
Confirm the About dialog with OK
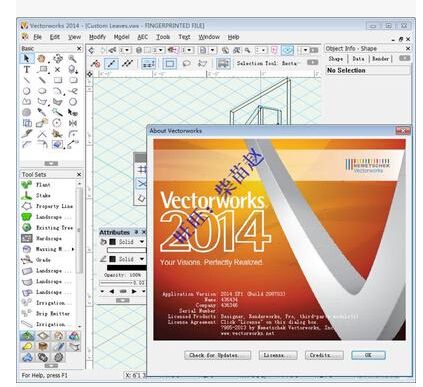pyautogui.click(x=368, y=355)
